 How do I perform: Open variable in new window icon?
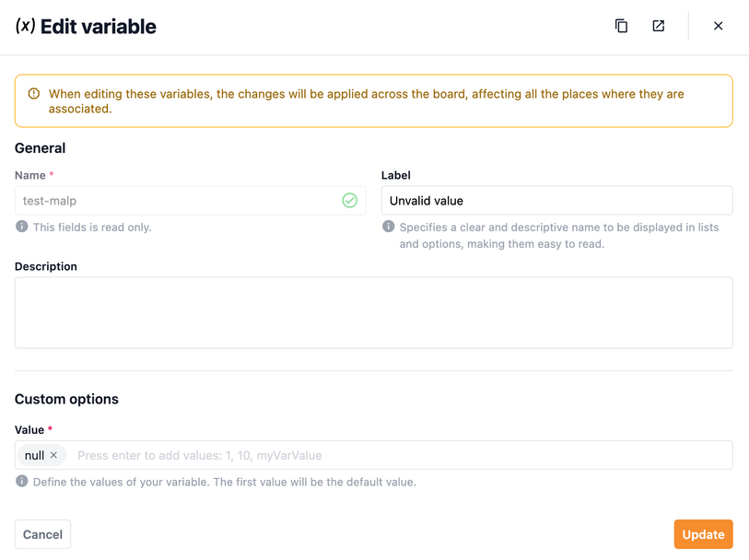(x=658, y=26)
